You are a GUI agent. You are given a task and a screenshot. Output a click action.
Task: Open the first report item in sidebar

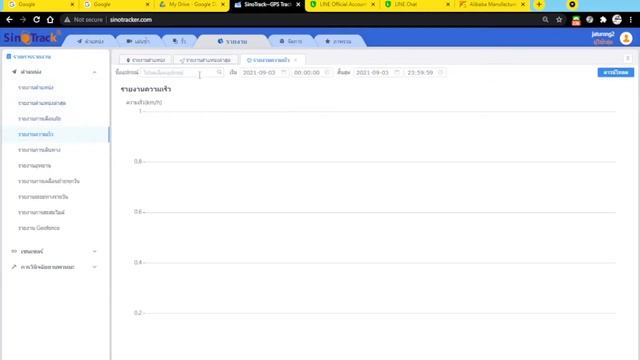tap(36, 87)
